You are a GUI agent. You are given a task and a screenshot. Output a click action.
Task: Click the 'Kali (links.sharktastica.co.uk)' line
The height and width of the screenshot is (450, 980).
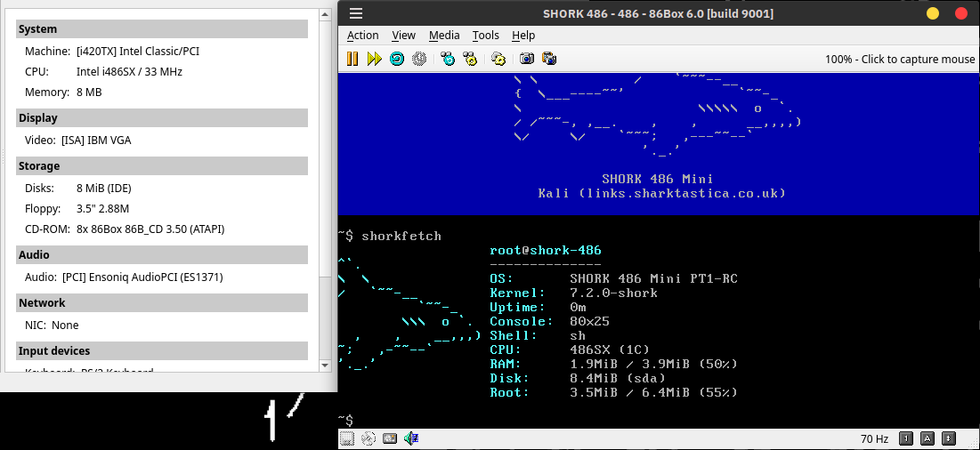point(661,194)
